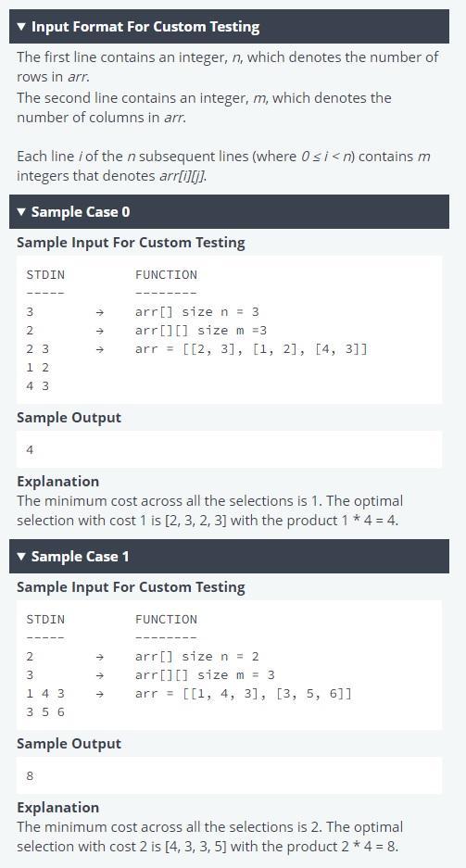Collapse the Sample Case 0 section
The height and width of the screenshot is (868, 466).
click(229, 211)
